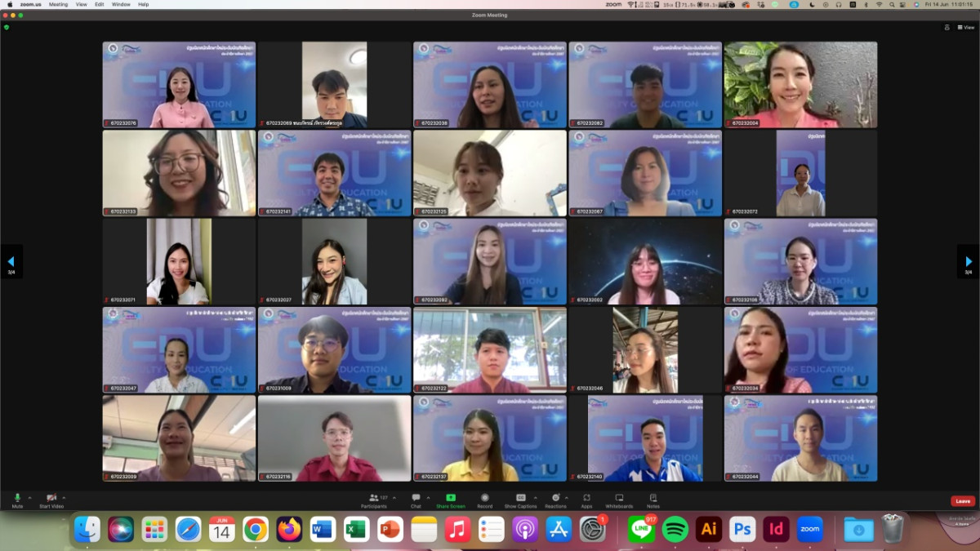Open Whiteboards

(x=619, y=499)
